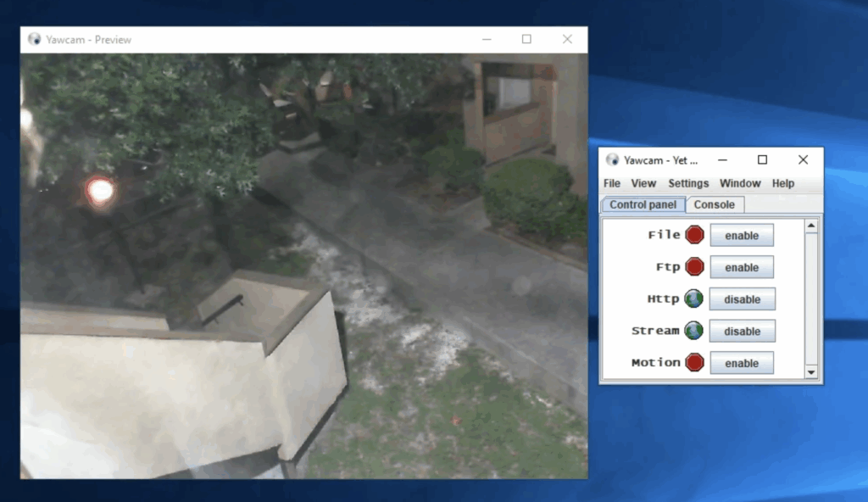Enable File output
868x502 pixels.
tap(742, 236)
